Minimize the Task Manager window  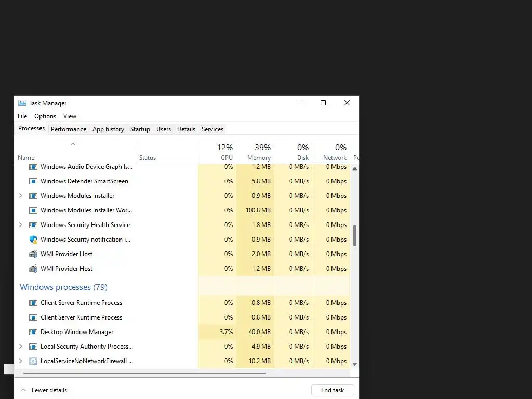tap(300, 103)
